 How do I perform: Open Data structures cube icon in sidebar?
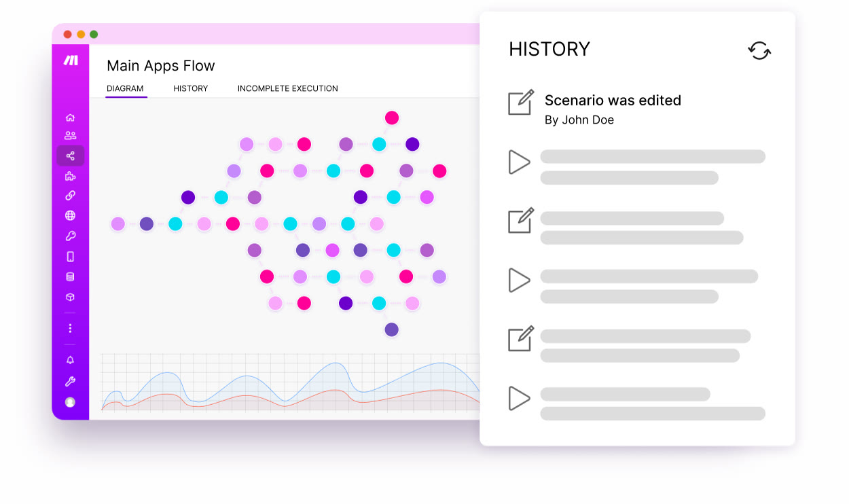click(x=70, y=298)
